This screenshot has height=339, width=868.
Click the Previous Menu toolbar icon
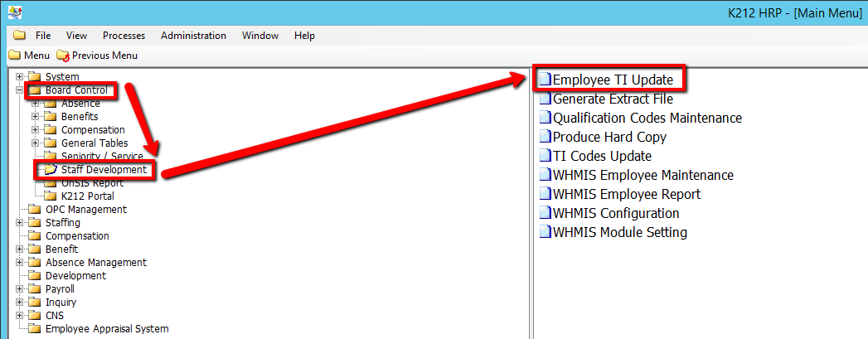63,56
